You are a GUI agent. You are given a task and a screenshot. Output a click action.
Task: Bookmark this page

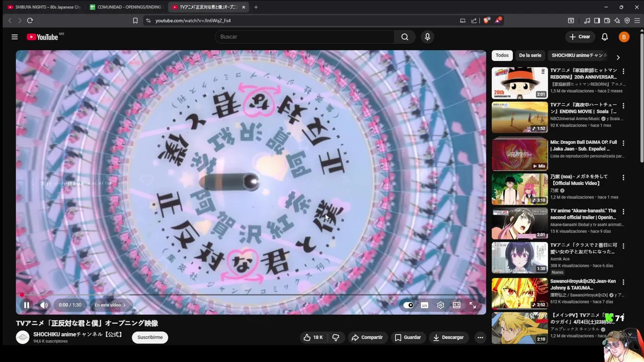[135, 21]
